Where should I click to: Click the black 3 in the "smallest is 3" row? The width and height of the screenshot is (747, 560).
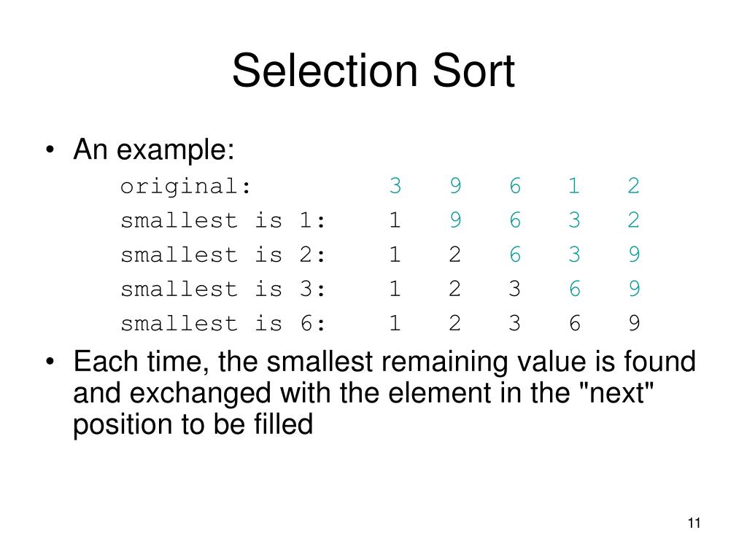coord(515,289)
